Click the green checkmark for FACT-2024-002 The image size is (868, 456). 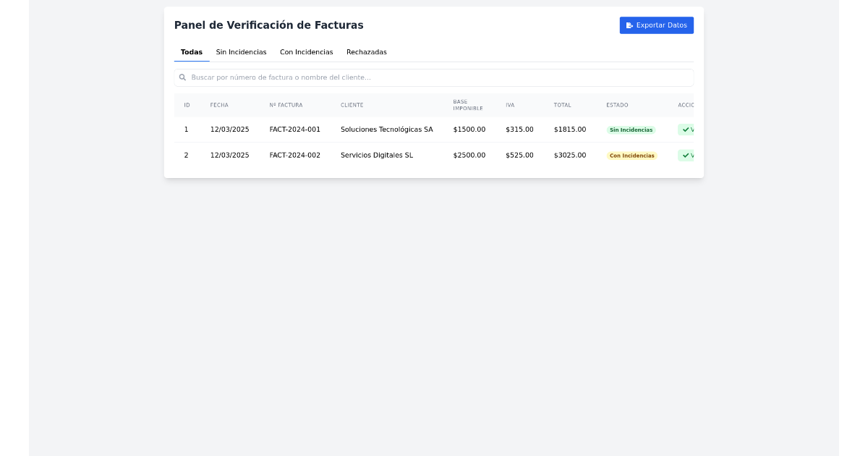point(686,155)
